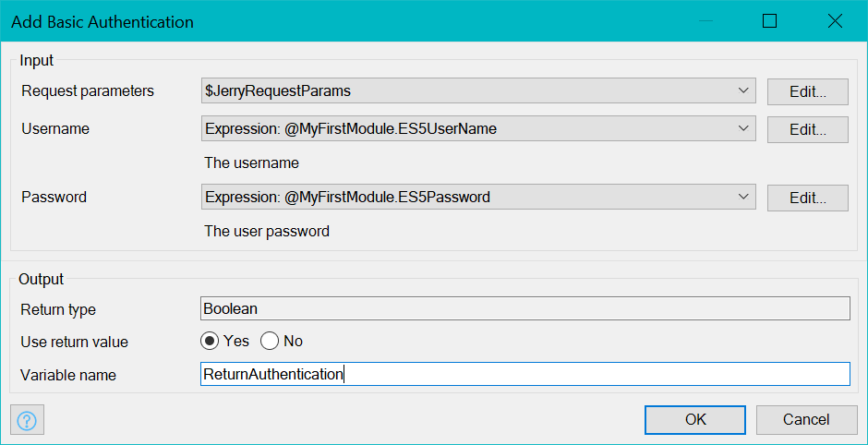Select No for Use return value
The height and width of the screenshot is (445, 868).
pyautogui.click(x=270, y=342)
